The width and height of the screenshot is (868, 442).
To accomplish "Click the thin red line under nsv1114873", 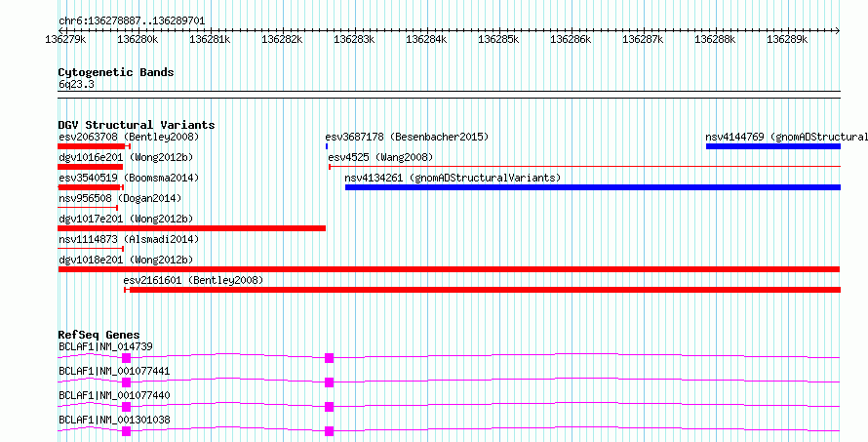I will tap(91, 249).
